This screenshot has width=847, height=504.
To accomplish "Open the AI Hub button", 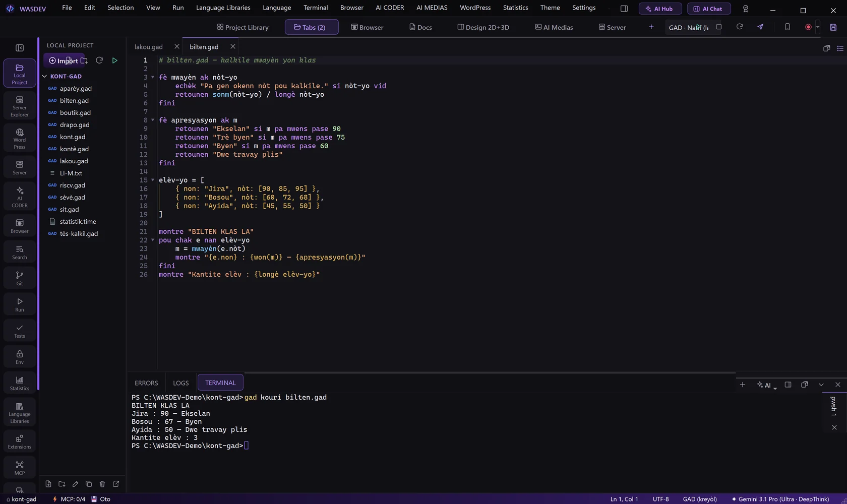I will 660,9.
